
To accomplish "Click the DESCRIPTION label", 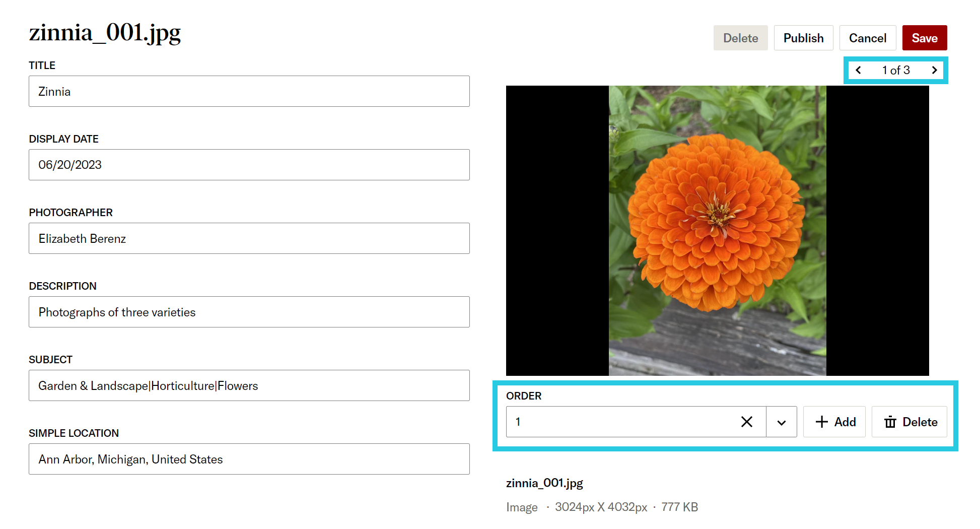I will click(62, 286).
